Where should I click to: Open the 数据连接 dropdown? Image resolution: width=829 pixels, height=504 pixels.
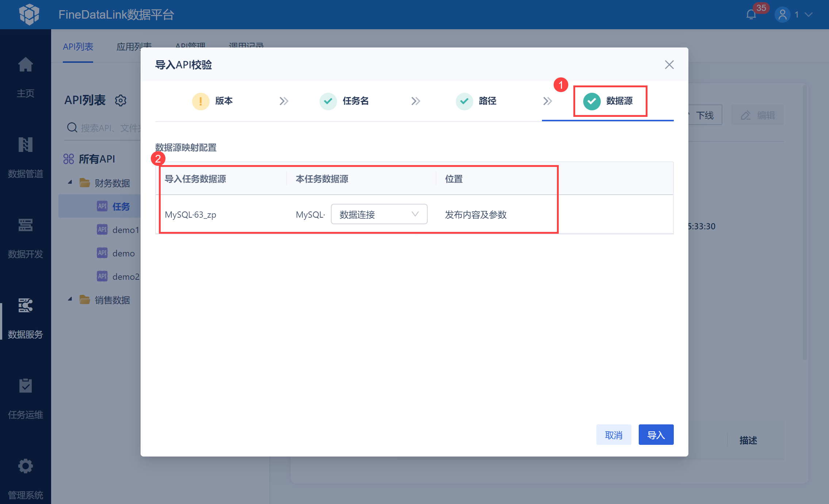(379, 214)
